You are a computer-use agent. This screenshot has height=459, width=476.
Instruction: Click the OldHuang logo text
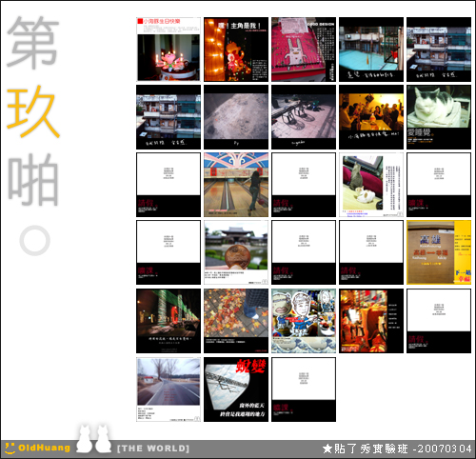[44, 448]
